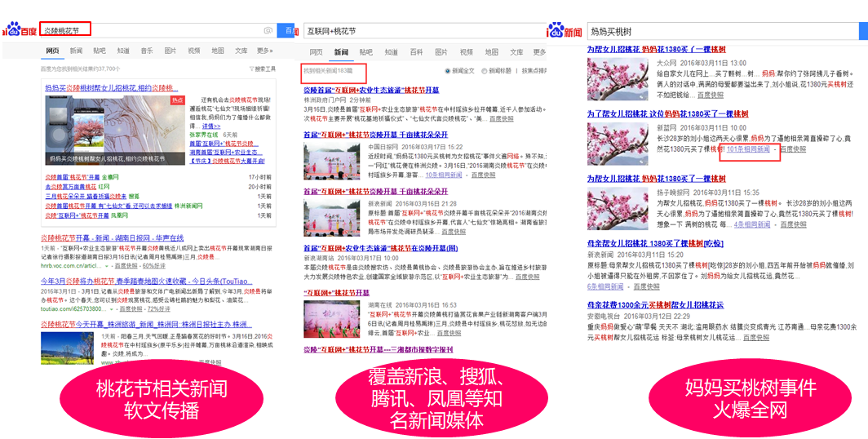Open the 新浪湖南站 桃花节在炎陵开幕(图) headline
868x439 pixels.
380,248
